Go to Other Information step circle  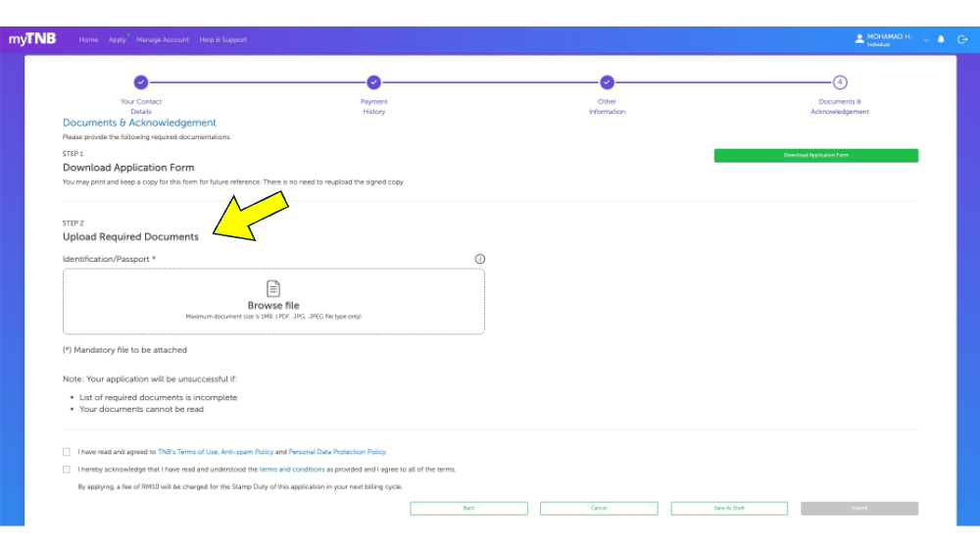[607, 82]
